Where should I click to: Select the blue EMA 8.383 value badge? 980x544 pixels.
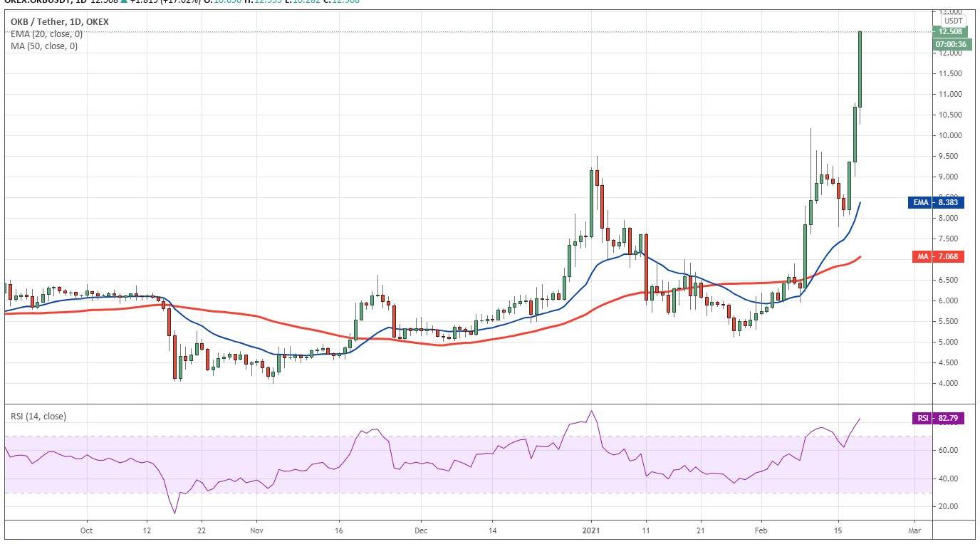tap(938, 203)
